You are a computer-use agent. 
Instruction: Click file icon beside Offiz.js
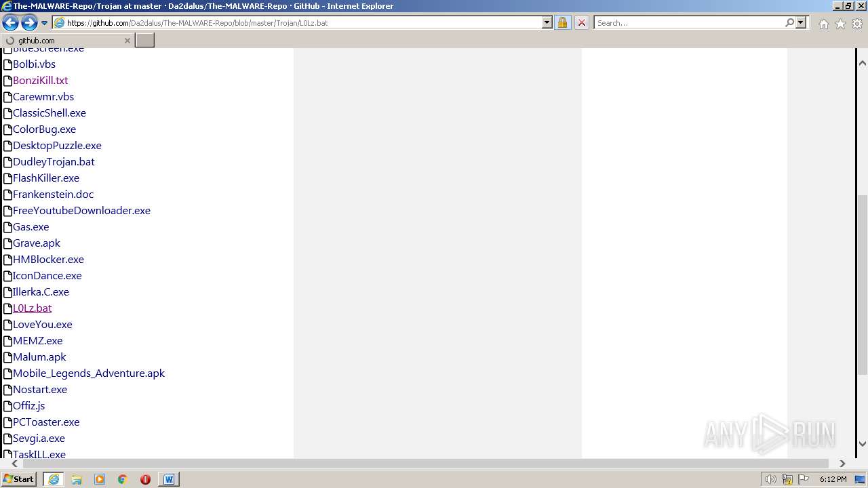pyautogui.click(x=7, y=406)
